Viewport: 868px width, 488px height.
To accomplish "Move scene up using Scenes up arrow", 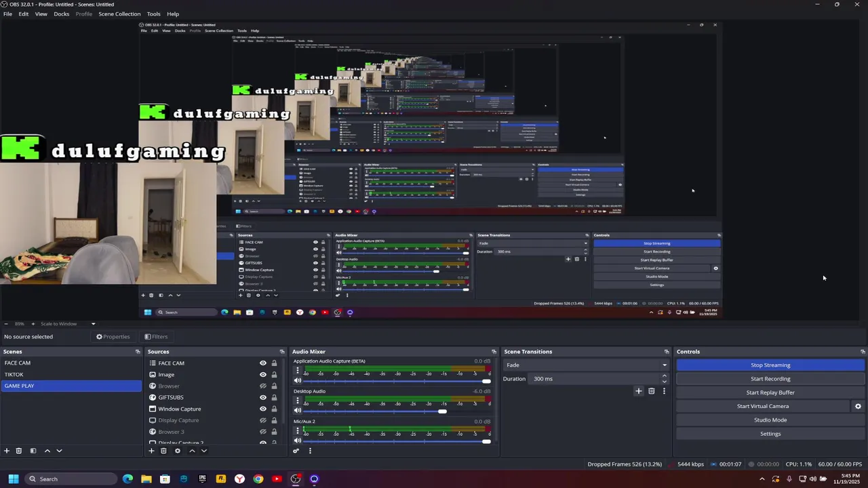I will click(x=47, y=451).
